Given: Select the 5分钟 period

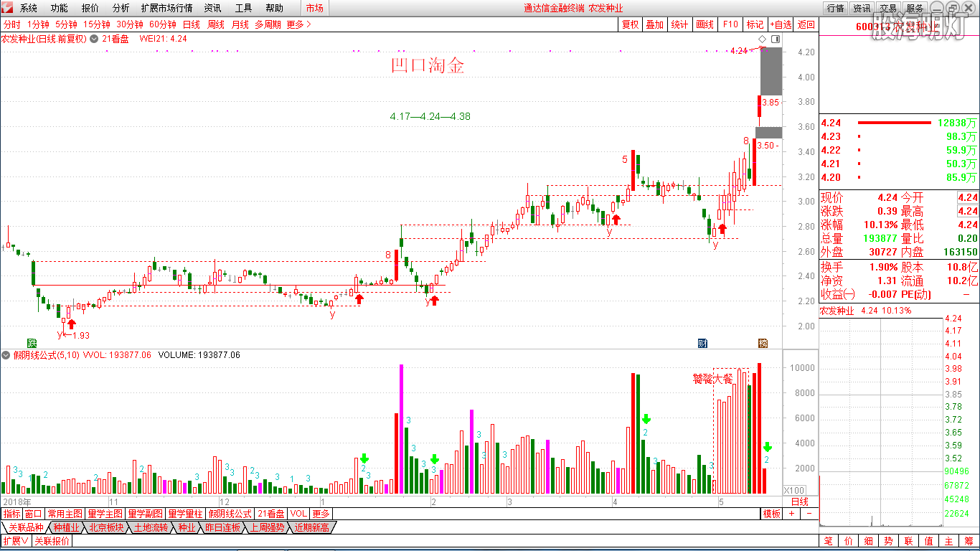Looking at the screenshot, I should 66,24.
